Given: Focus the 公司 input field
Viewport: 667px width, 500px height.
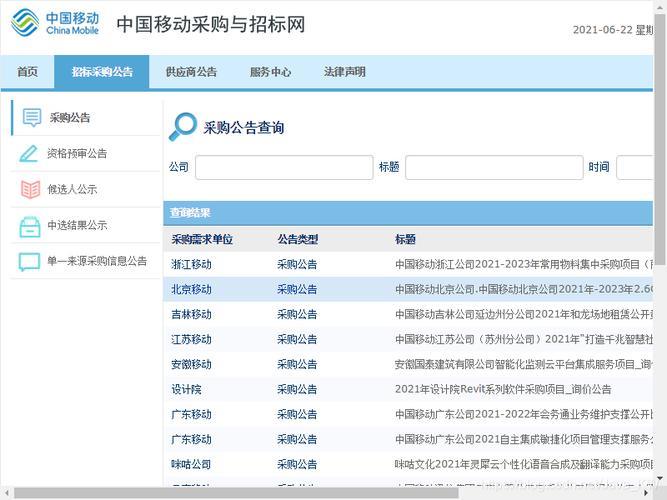Looking at the screenshot, I should [x=284, y=167].
